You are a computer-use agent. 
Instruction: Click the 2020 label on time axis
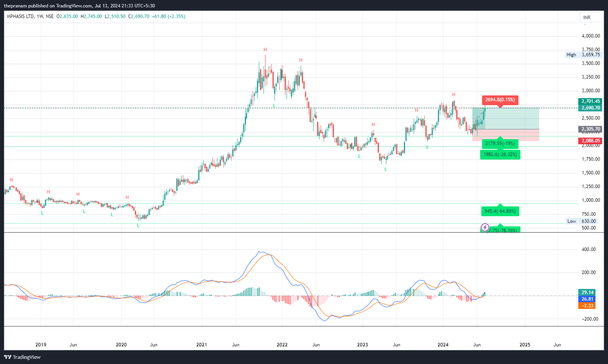point(121,345)
